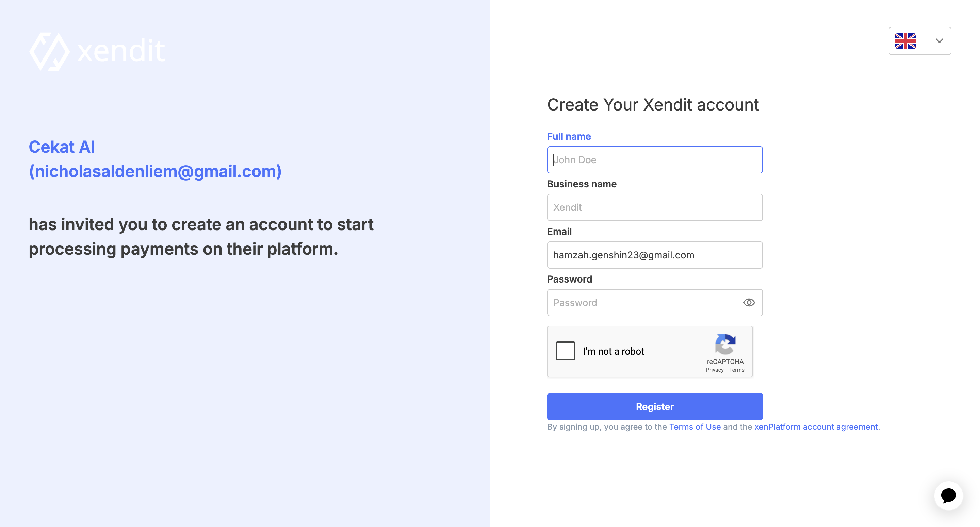980x527 pixels.
Task: Open the Terms of Use link
Action: [695, 427]
